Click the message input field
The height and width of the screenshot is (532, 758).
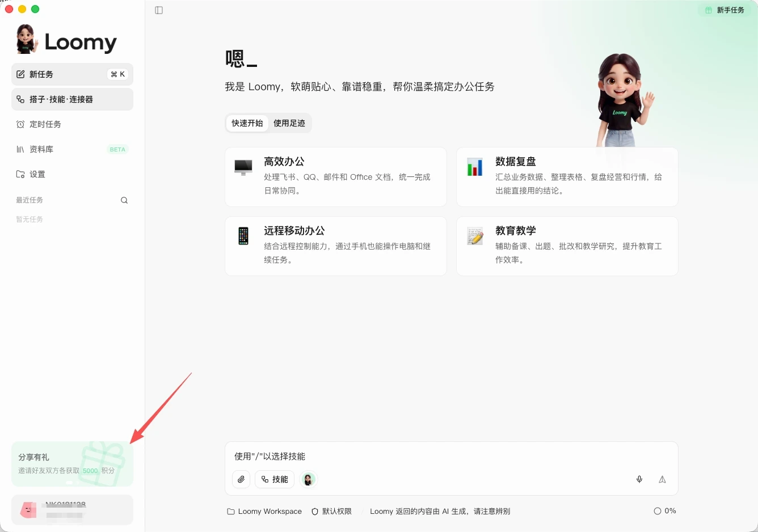coord(451,457)
